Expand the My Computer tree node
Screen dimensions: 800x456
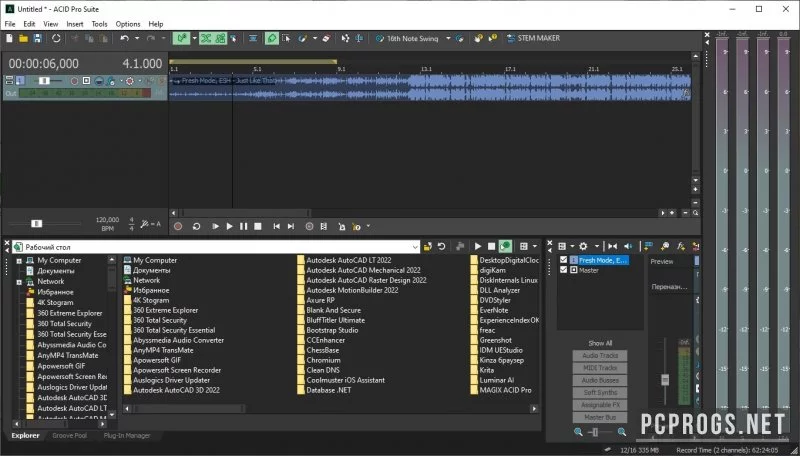(x=19, y=261)
